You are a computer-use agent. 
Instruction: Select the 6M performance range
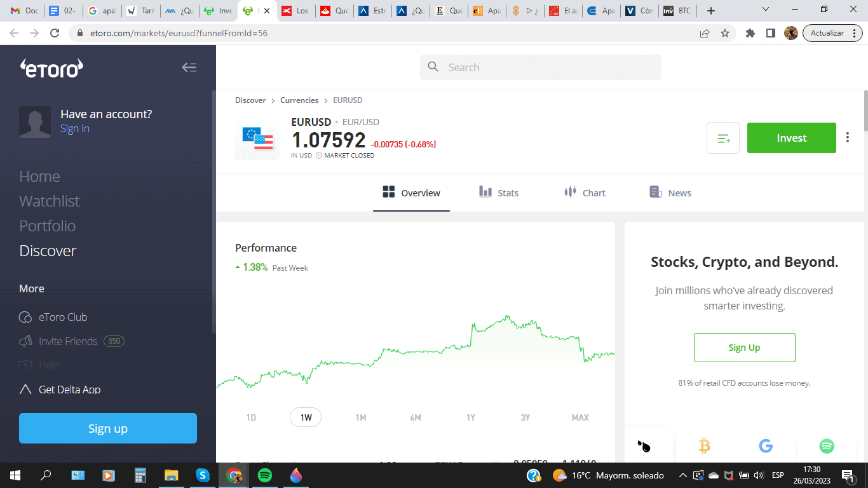[416, 417]
